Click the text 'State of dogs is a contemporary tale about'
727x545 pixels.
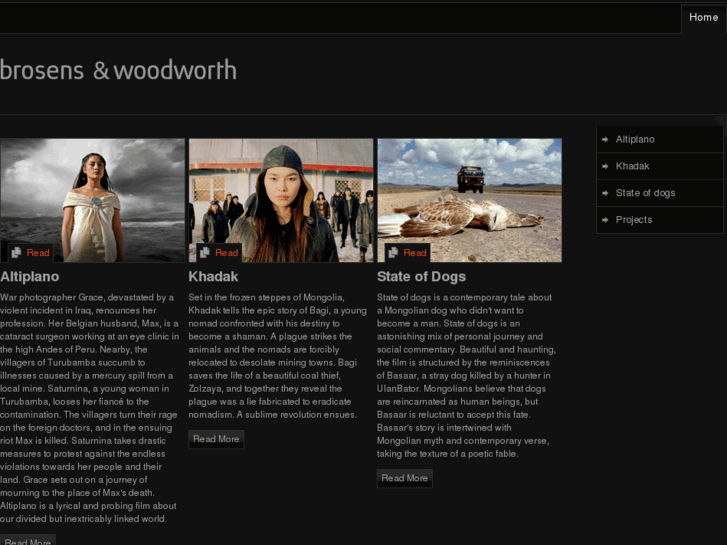click(x=464, y=297)
